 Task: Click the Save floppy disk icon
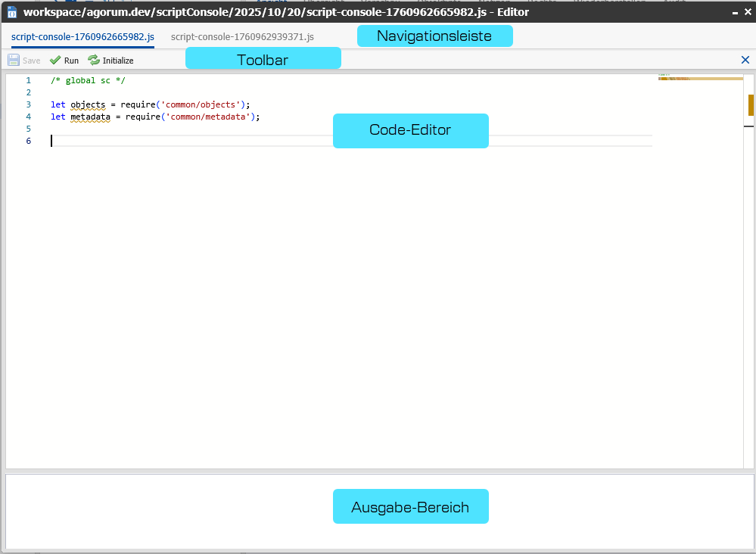pyautogui.click(x=14, y=61)
